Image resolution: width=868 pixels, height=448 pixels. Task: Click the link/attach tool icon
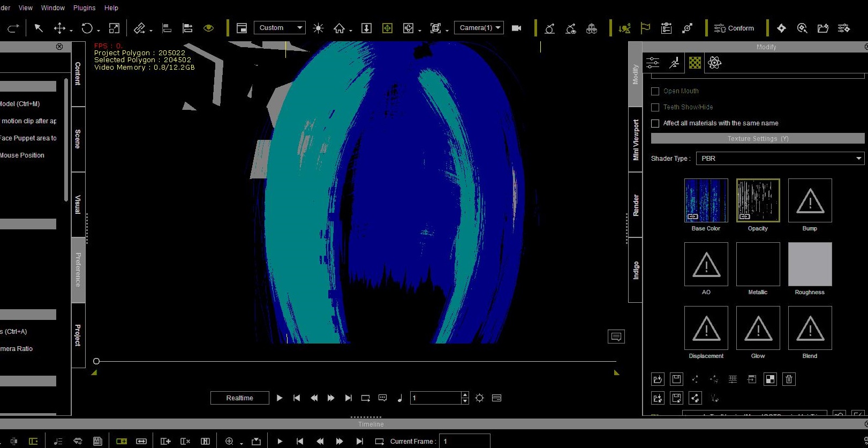pos(140,28)
